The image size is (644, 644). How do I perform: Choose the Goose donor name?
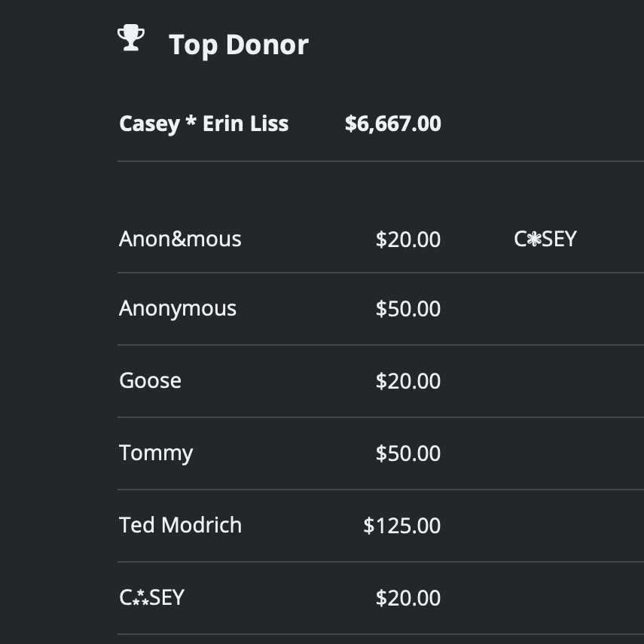tap(150, 380)
